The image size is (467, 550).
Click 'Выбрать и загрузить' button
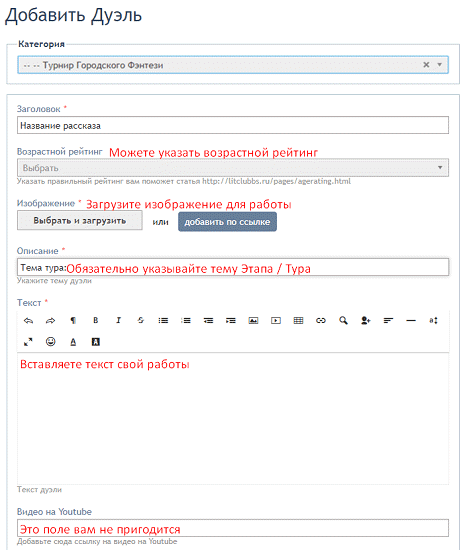tap(80, 221)
